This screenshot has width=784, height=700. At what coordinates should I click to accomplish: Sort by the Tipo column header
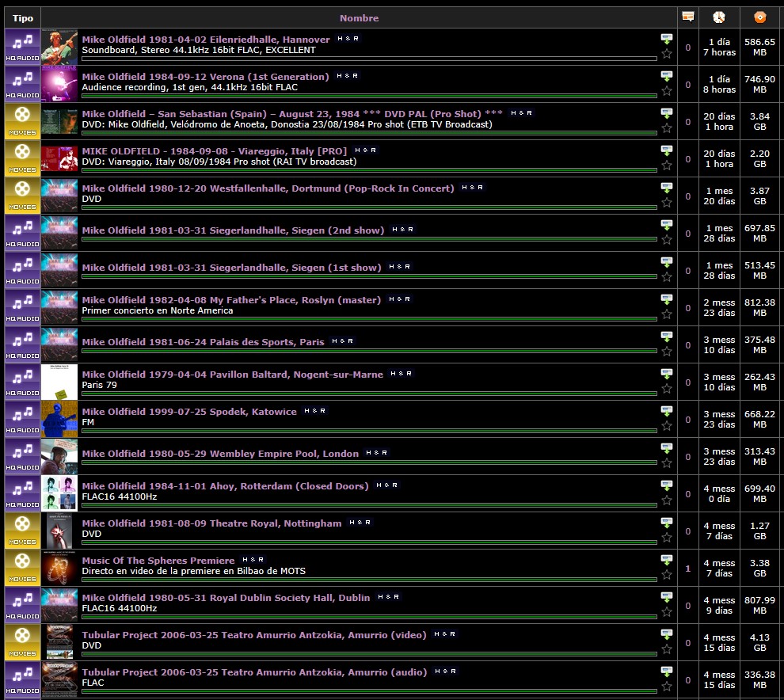(22, 18)
